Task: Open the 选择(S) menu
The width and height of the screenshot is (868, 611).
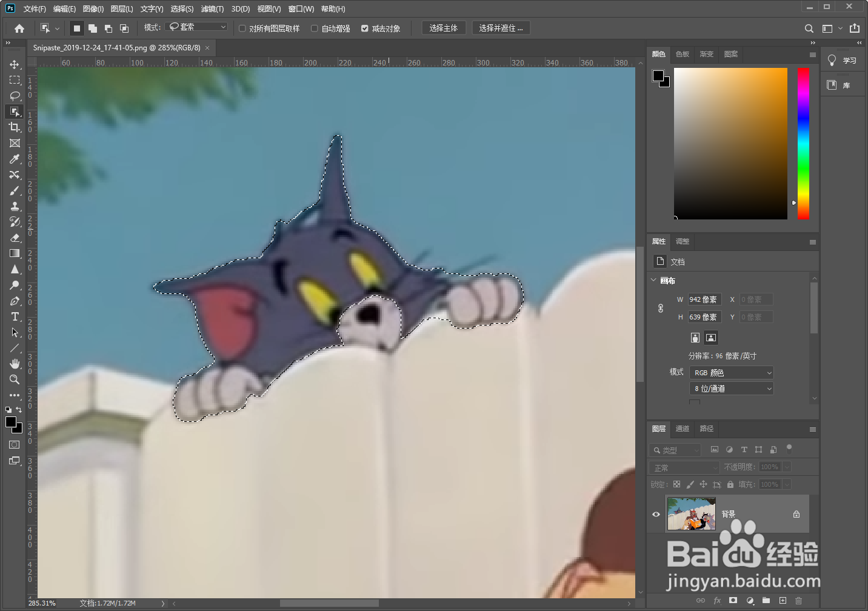Action: [182, 9]
